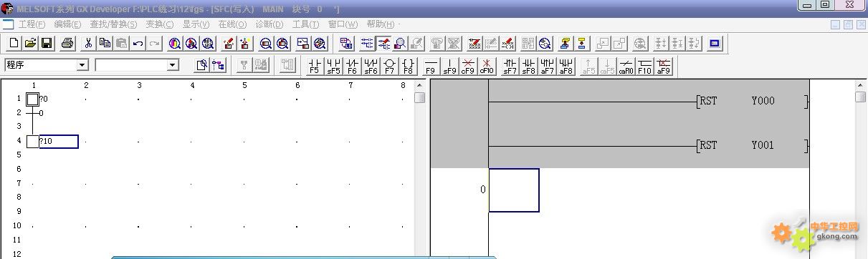The height and width of the screenshot is (259, 868).
Task: Insert rising pulse contact sF7
Action: coord(510,66)
